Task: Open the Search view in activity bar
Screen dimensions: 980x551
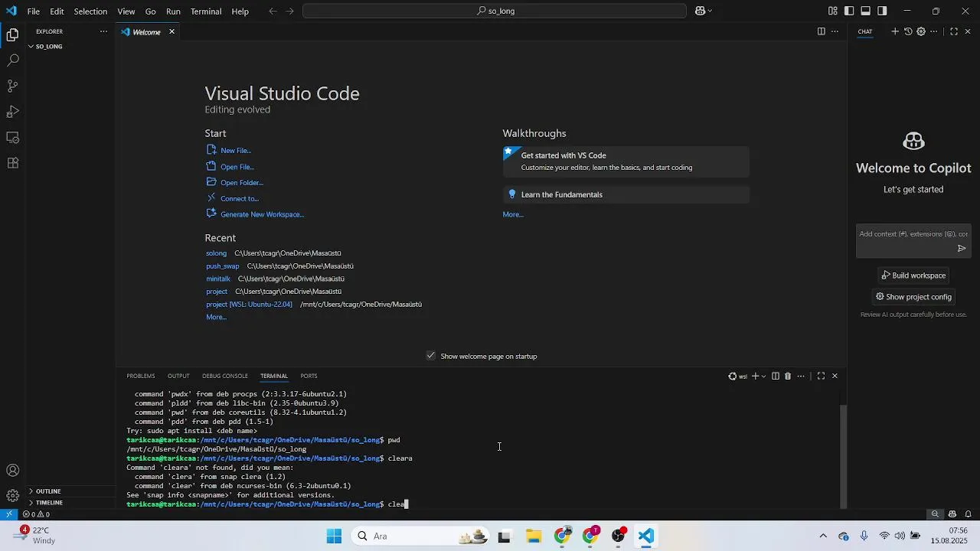Action: coord(12,60)
